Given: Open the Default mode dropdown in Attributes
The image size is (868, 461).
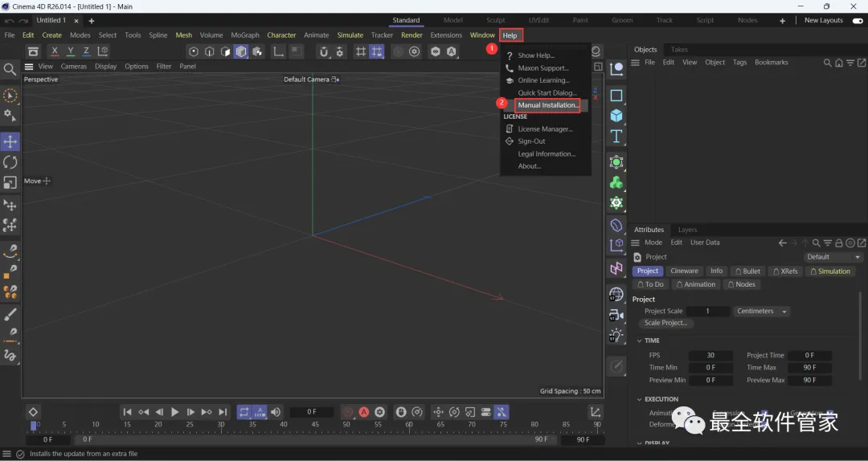Looking at the screenshot, I should click(833, 257).
